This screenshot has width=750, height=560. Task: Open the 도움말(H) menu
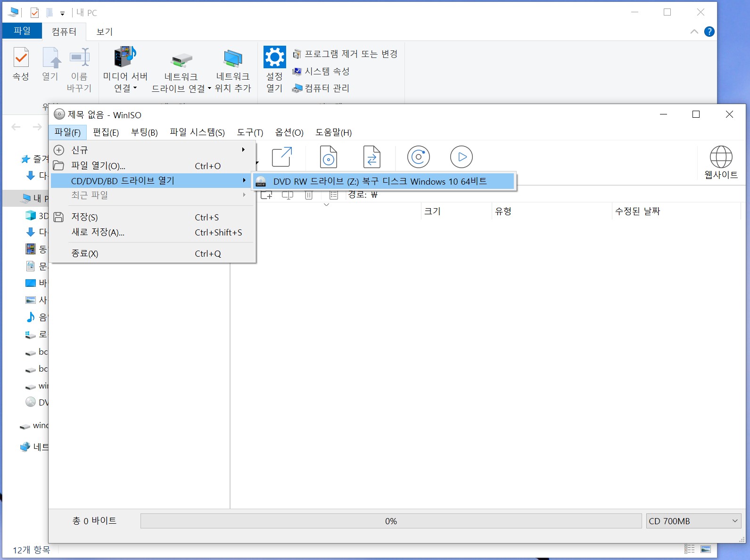click(333, 132)
